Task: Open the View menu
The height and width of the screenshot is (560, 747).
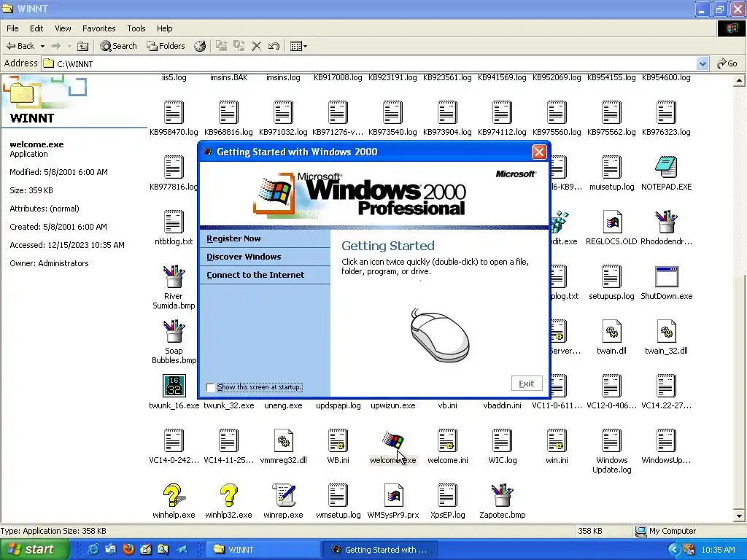Action: pyautogui.click(x=63, y=28)
